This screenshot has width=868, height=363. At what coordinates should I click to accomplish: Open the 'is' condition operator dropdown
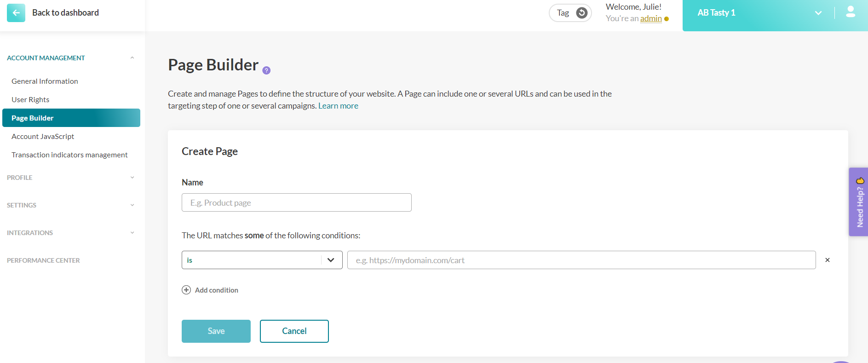(262, 260)
